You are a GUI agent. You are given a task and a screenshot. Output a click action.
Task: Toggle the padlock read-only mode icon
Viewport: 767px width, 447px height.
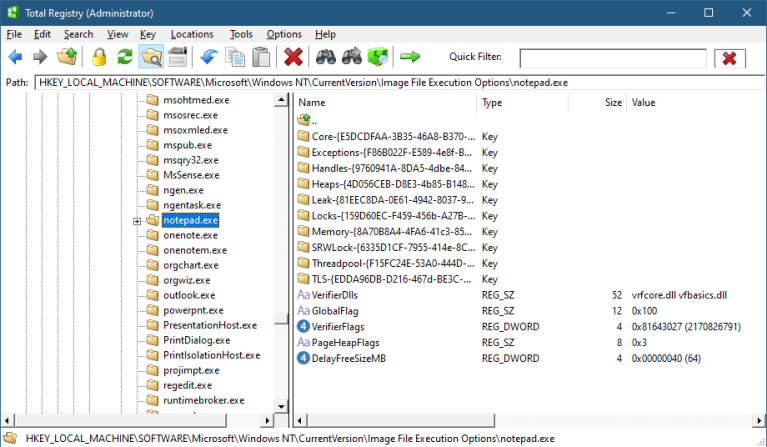click(x=99, y=57)
